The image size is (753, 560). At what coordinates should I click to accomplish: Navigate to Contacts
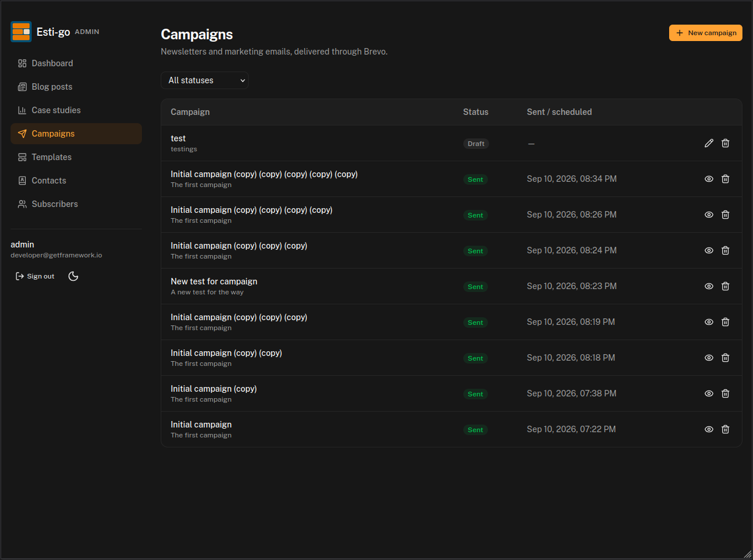click(x=76, y=181)
